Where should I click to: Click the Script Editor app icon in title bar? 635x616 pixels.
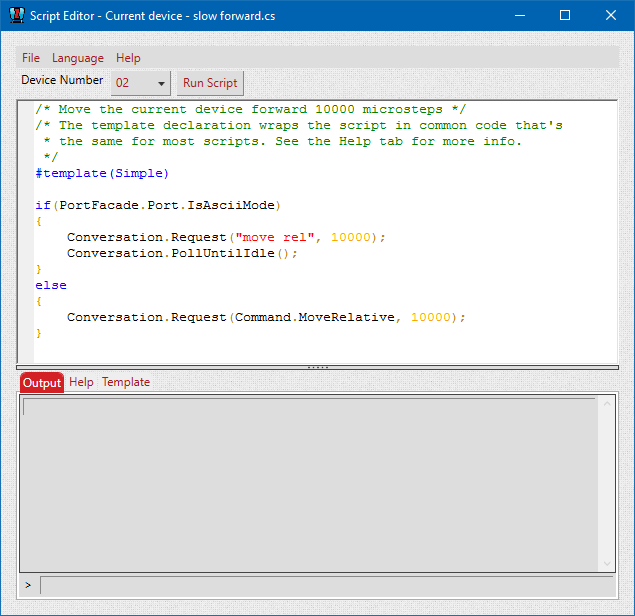(x=17, y=15)
